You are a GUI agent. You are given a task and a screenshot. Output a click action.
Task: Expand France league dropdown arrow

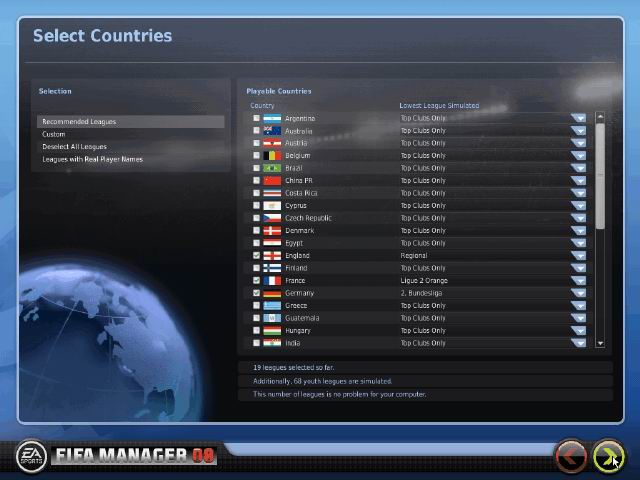coord(578,280)
